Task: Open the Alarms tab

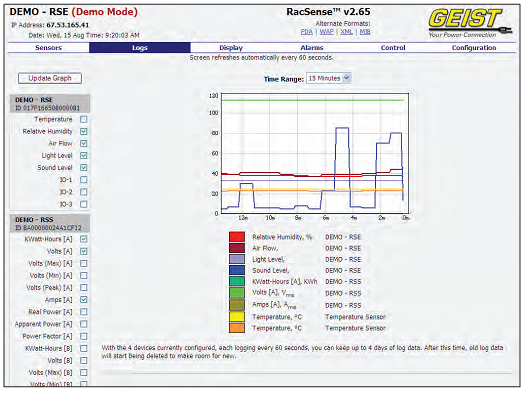Action: point(312,48)
